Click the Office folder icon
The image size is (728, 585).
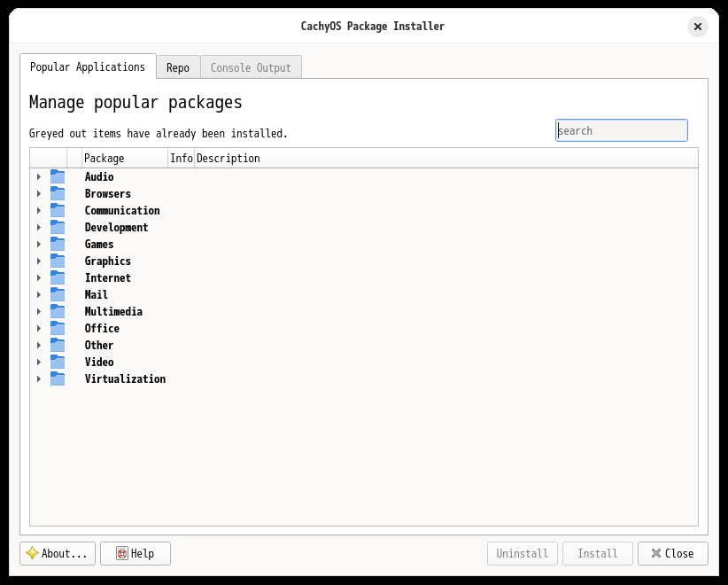coord(58,328)
